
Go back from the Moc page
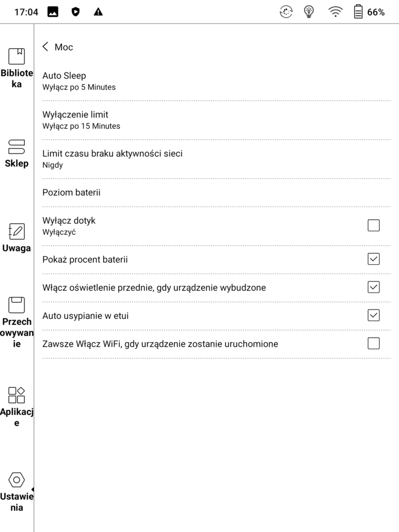click(46, 47)
